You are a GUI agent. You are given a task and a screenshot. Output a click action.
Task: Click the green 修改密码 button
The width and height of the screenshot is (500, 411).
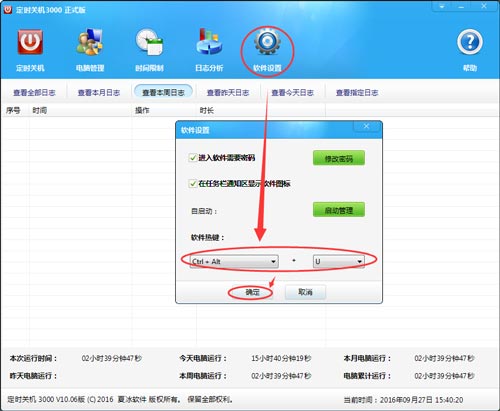339,158
